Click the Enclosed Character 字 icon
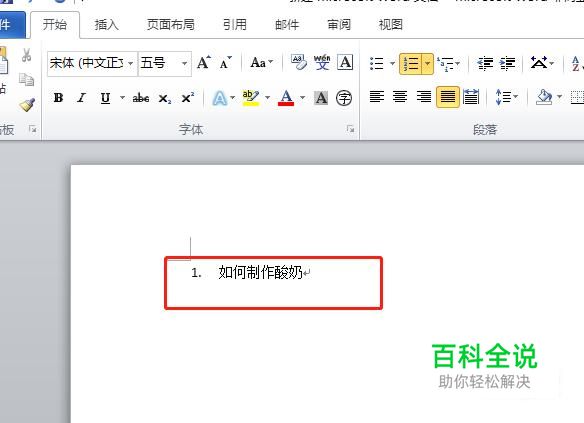 click(344, 98)
